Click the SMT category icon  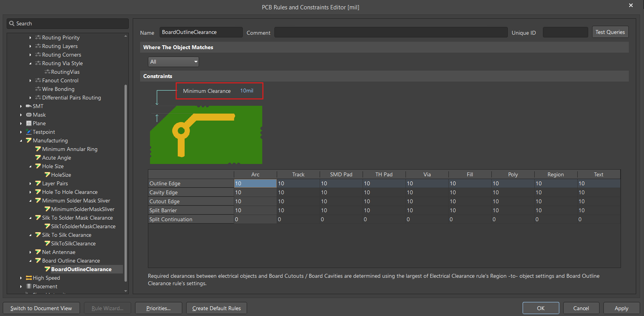pyautogui.click(x=28, y=106)
